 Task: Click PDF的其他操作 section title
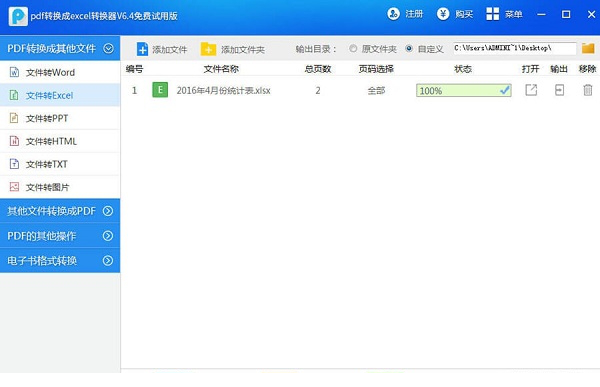[42, 236]
